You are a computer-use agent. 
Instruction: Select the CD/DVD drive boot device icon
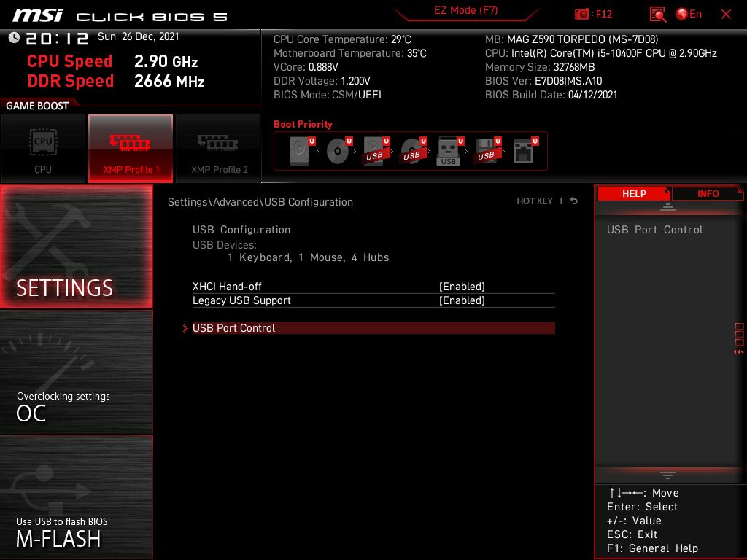338,152
